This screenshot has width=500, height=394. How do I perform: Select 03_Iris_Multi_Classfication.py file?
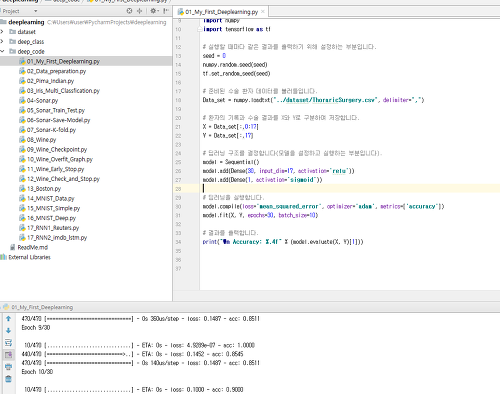click(x=60, y=91)
